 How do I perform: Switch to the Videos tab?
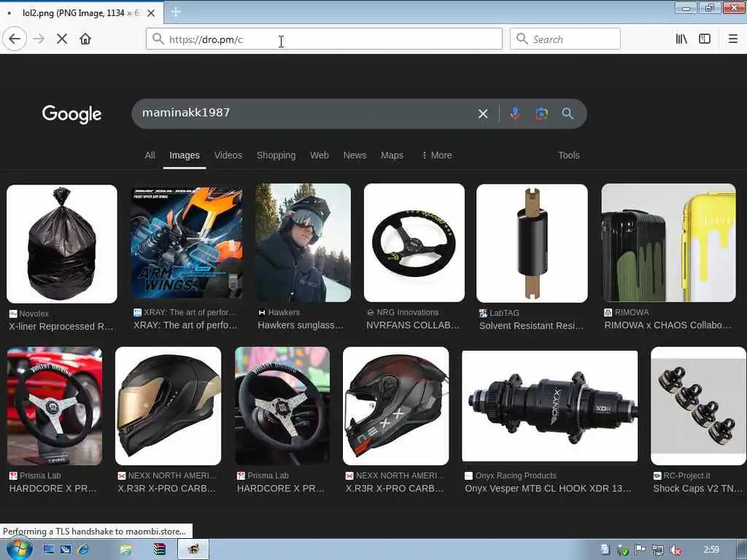(228, 155)
